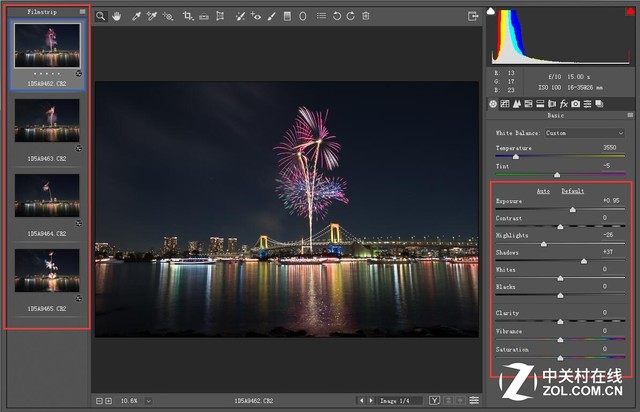Toggle full screen mode icon
640x412 pixels.
tap(473, 16)
